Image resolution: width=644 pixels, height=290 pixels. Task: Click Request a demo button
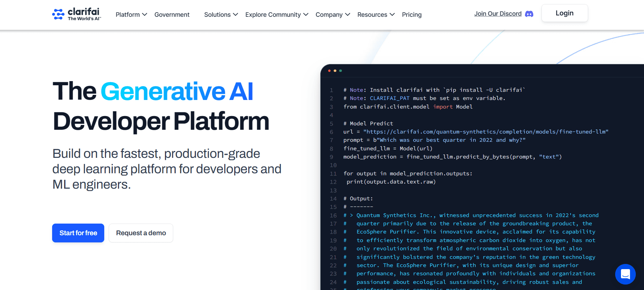coord(141,233)
